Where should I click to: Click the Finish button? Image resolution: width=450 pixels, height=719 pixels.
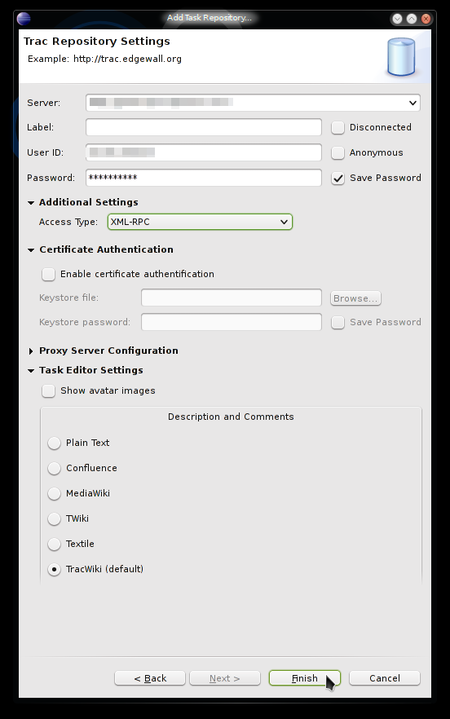tap(305, 678)
